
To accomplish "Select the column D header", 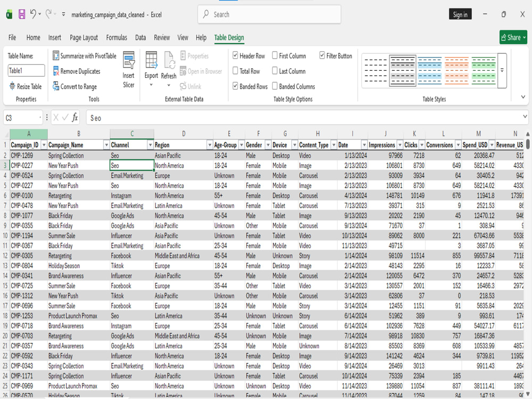I will pyautogui.click(x=184, y=134).
